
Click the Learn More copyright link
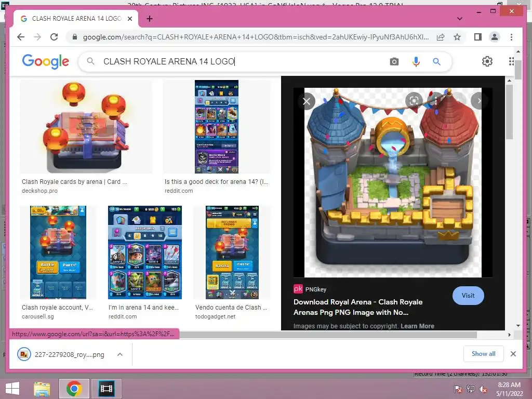(x=417, y=326)
